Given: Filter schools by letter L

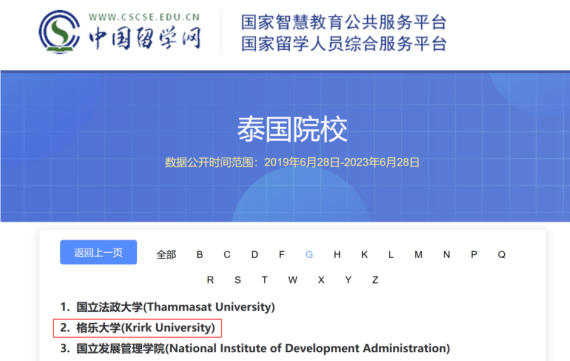Looking at the screenshot, I should pos(391,254).
